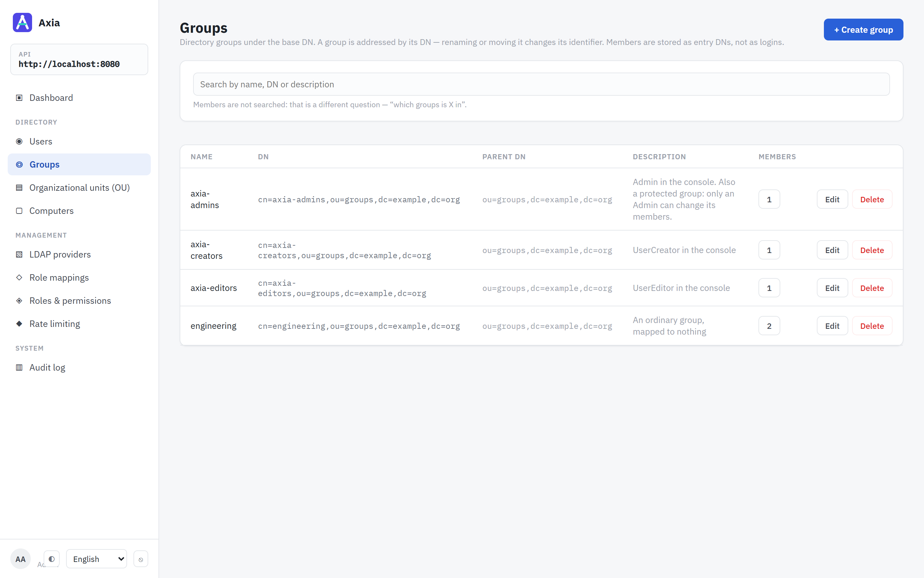The image size is (924, 578).
Task: Click the LDAP providers icon
Action: pos(19,255)
